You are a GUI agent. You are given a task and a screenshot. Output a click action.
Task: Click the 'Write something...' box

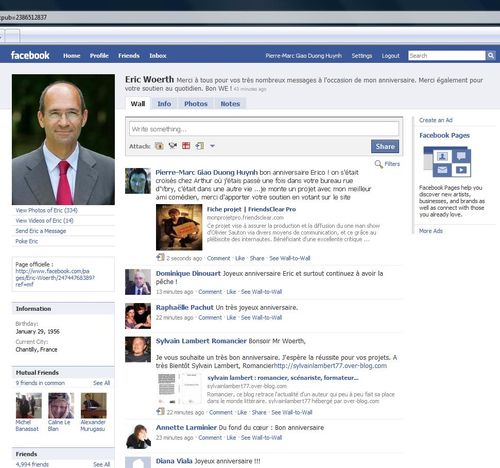click(x=264, y=129)
